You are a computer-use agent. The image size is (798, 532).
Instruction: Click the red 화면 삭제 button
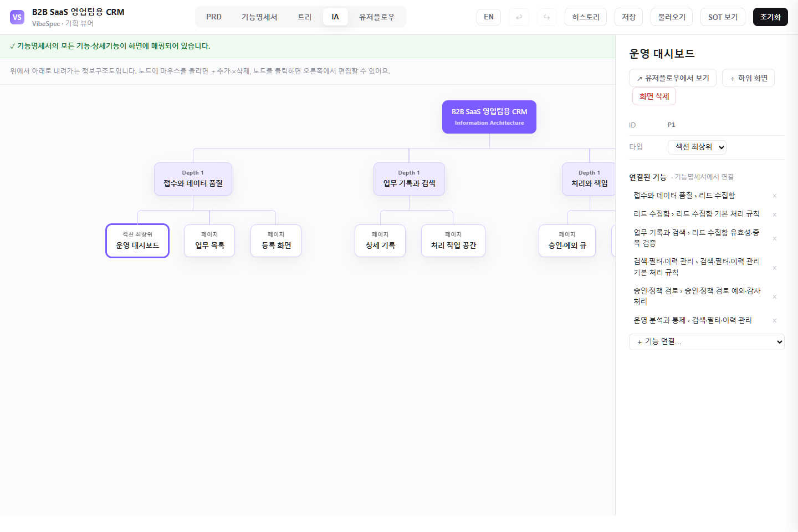tap(654, 96)
